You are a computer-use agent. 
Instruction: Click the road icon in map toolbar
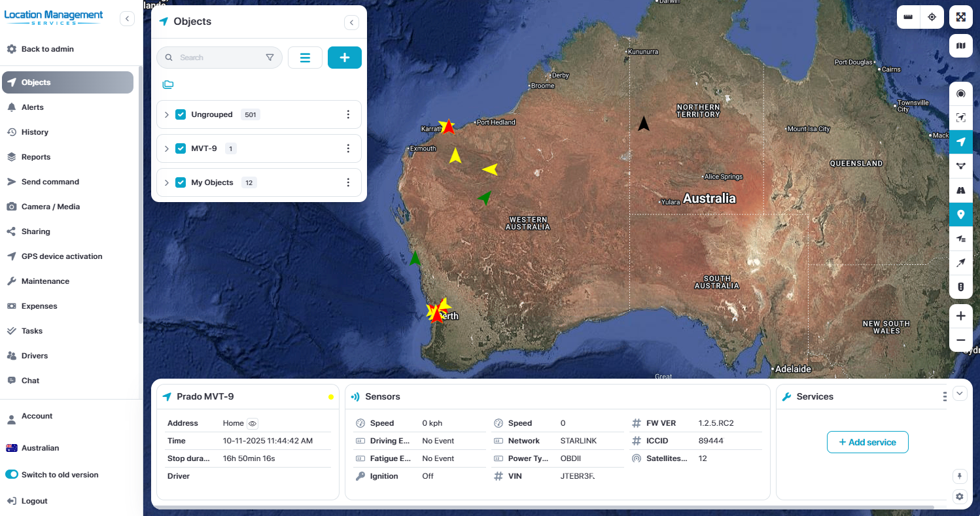[x=960, y=190]
